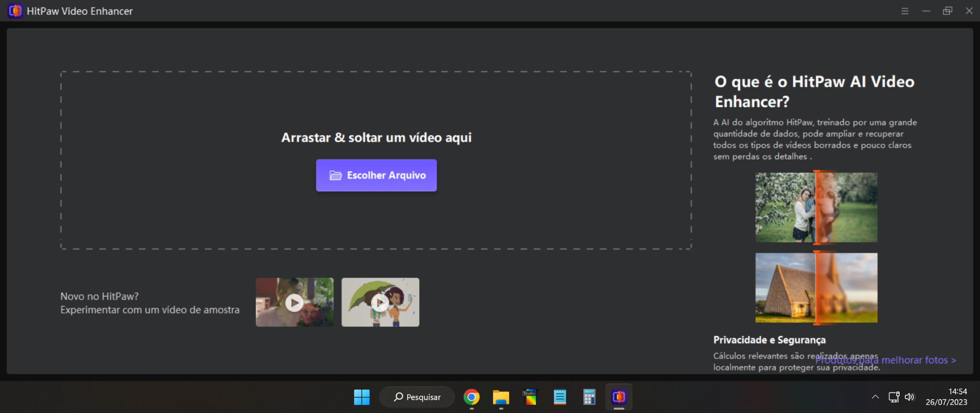Open the network status tray icon
The image size is (980, 413).
894,397
